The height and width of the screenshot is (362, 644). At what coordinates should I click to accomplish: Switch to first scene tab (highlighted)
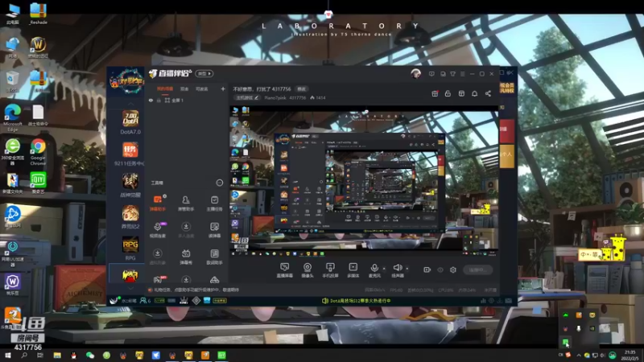pos(165,88)
